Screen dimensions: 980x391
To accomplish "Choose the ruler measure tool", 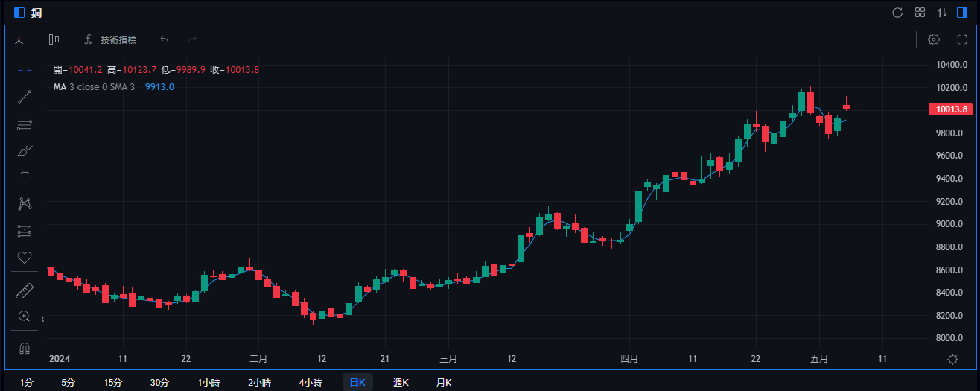I will pyautogui.click(x=25, y=290).
